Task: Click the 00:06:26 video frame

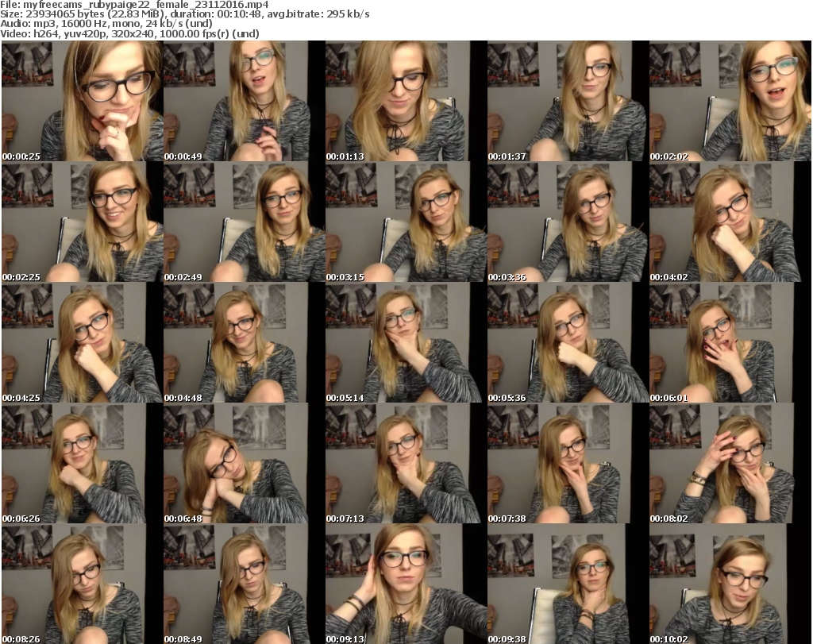Action: click(83, 464)
